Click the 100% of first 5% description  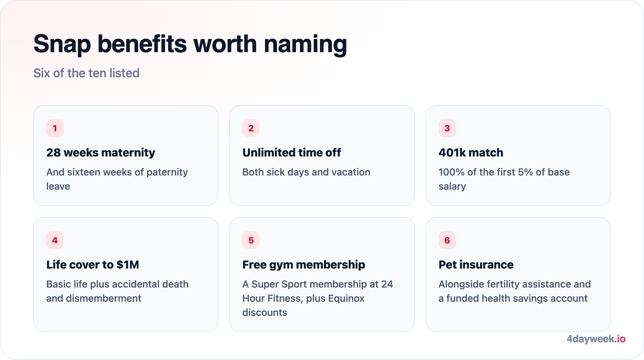(504, 179)
